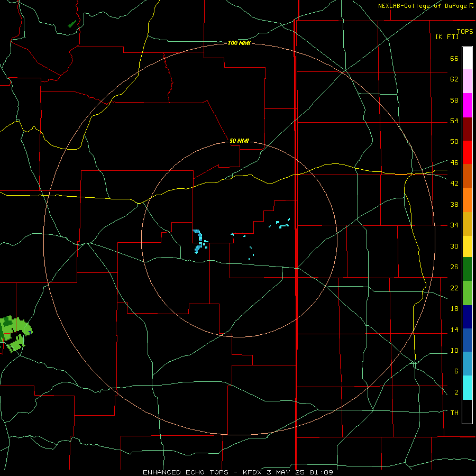The image size is (476, 476).
Task: Select the 10 legend scale label
Action: (x=454, y=351)
